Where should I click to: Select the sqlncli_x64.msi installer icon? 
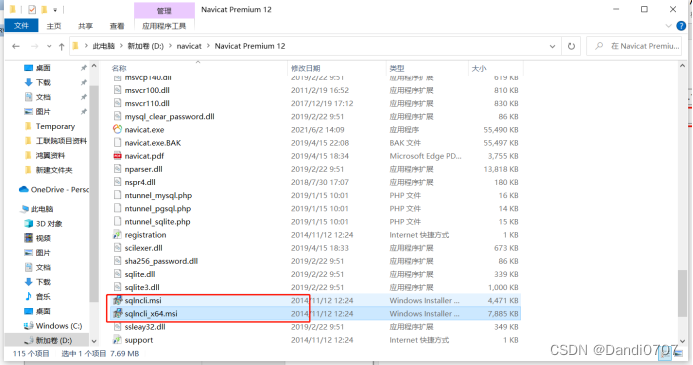coord(117,313)
